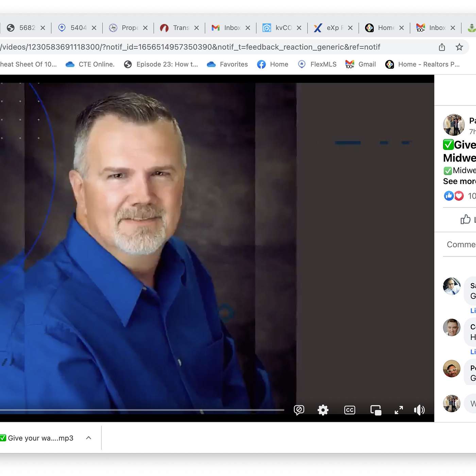Screen dimensions: 476x476
Task: Open the Facebook Home bookmark
Action: click(273, 64)
